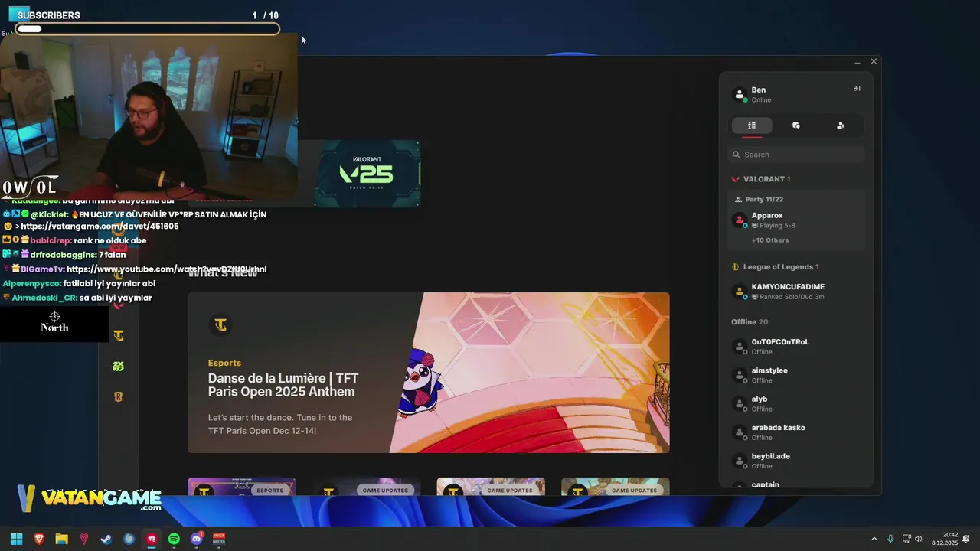Click KAMYONCUFADIME's avatar icon
Viewport: 980px width, 551px height.
point(740,292)
